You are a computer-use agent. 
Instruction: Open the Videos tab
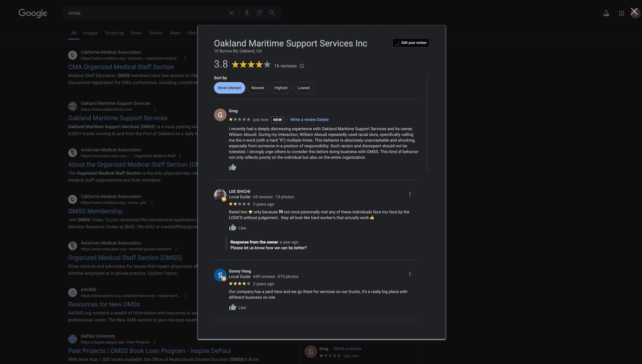(x=155, y=33)
